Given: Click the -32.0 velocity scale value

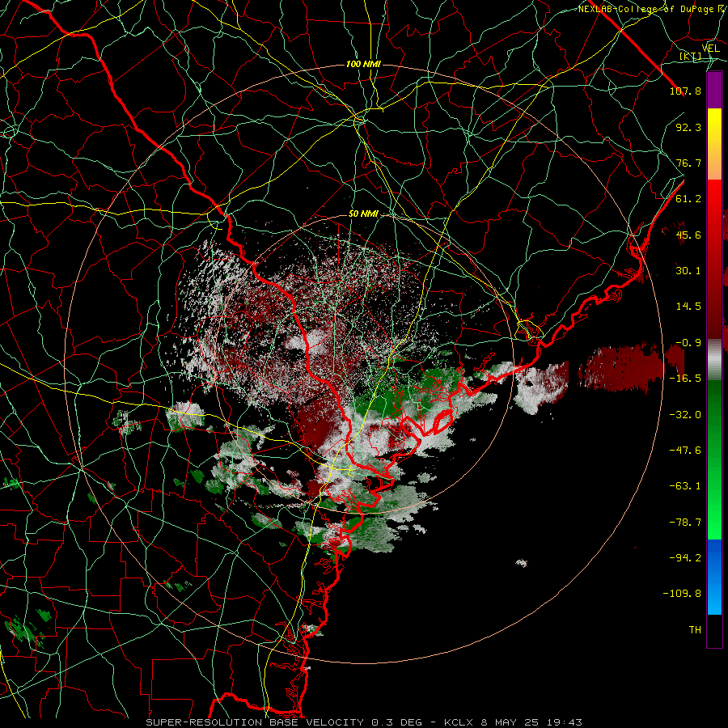Looking at the screenshot, I should click(x=685, y=415).
